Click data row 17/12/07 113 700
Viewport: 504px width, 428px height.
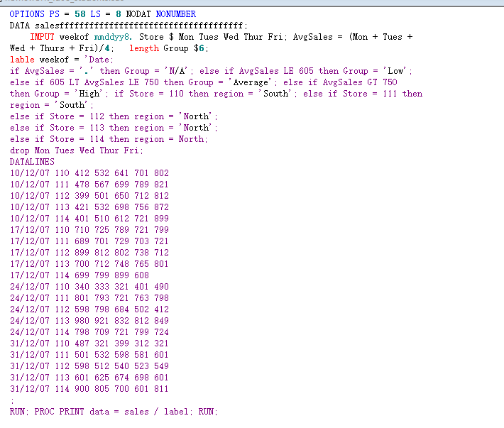pos(89,264)
